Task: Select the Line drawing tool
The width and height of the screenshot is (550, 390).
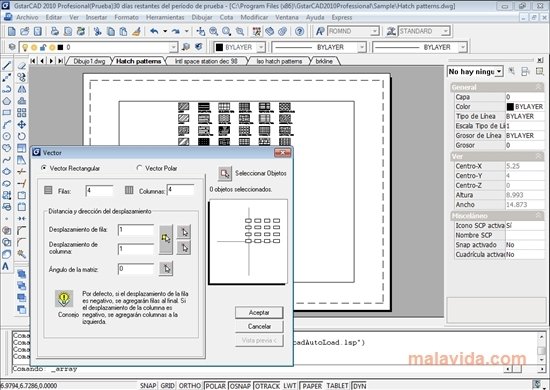Action: click(7, 65)
